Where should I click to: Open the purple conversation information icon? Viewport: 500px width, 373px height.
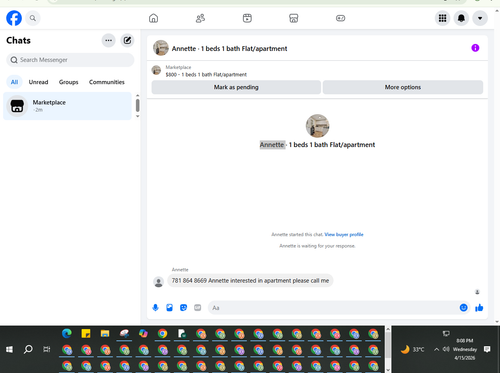[x=475, y=48]
